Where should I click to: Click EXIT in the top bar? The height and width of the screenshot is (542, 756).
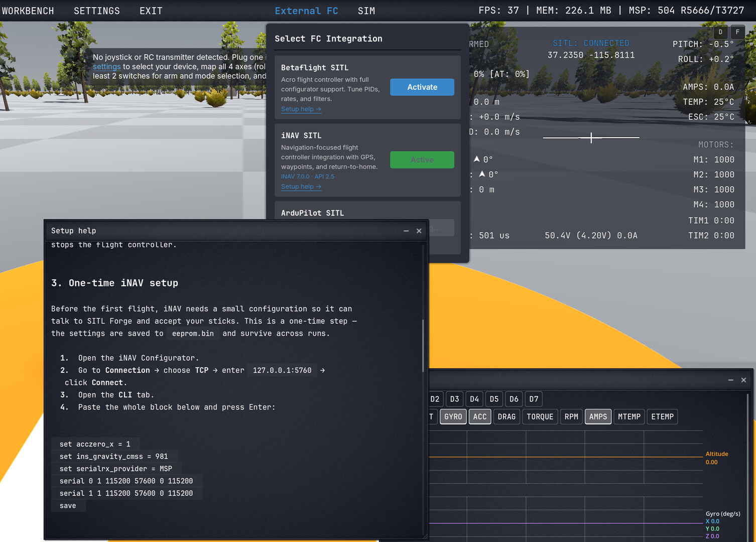151,11
